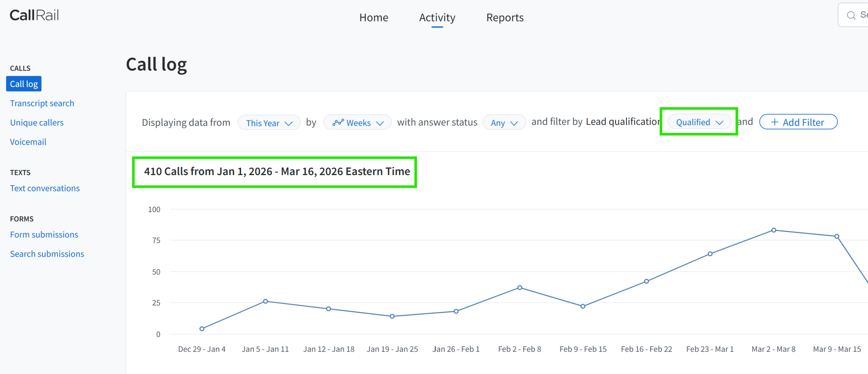The image size is (868, 374).
Task: Click the Mar 2 - Mar 8 data point
Action: (773, 230)
